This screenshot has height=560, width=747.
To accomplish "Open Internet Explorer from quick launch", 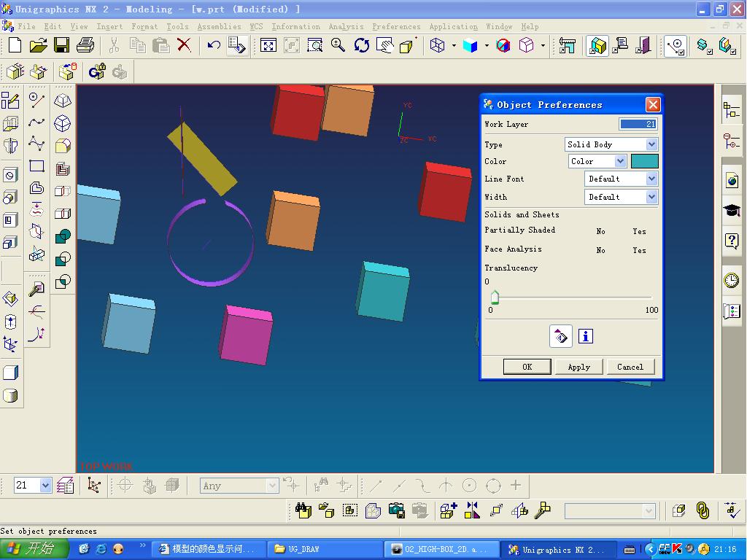I will tap(101, 549).
